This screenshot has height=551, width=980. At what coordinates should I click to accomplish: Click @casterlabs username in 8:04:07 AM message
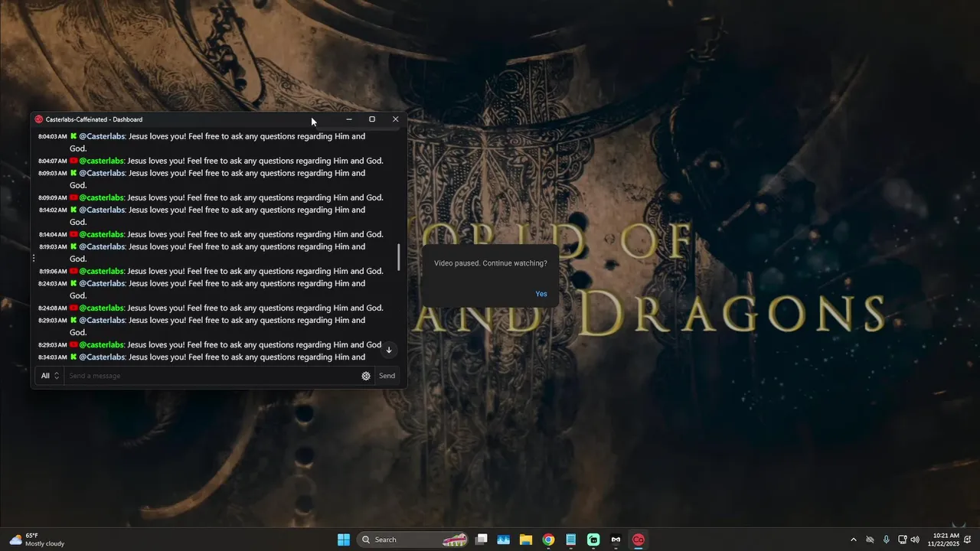click(x=102, y=161)
